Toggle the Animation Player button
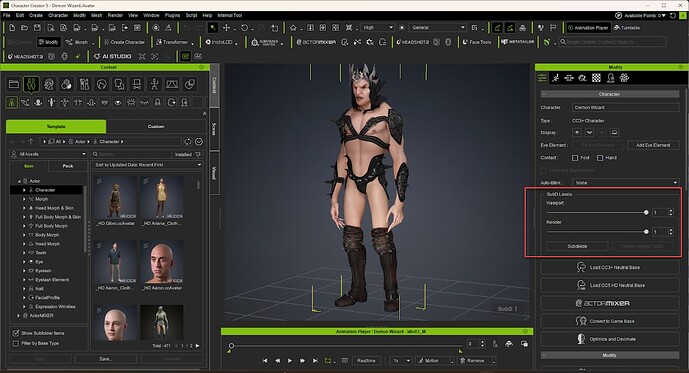Screen dimensions: 689x373 click(587, 28)
